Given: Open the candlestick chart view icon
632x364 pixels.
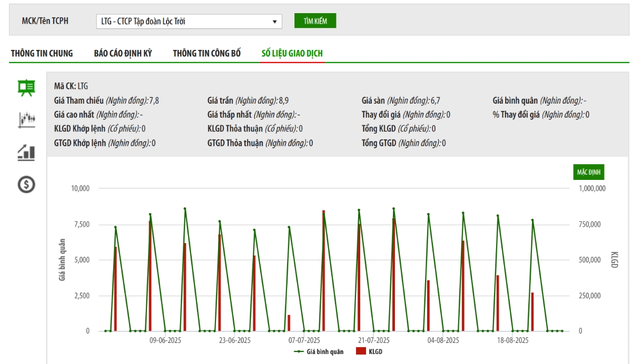Looking at the screenshot, I should pyautogui.click(x=26, y=120).
